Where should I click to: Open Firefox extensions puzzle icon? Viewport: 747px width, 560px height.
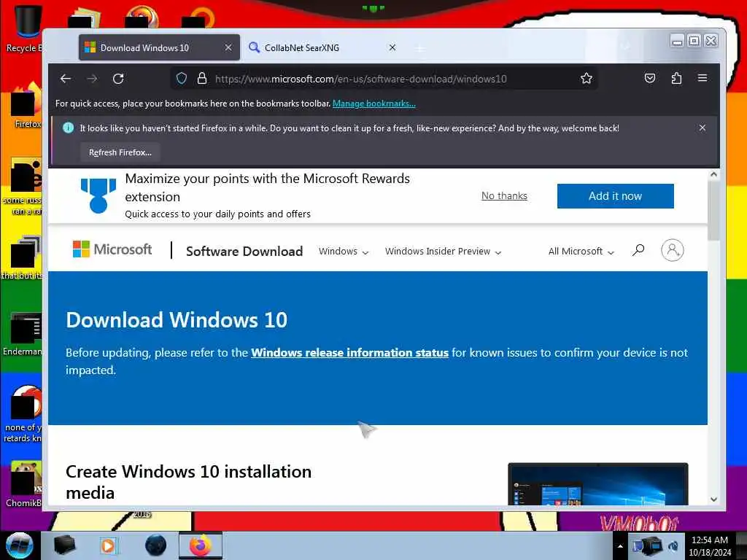click(x=676, y=78)
